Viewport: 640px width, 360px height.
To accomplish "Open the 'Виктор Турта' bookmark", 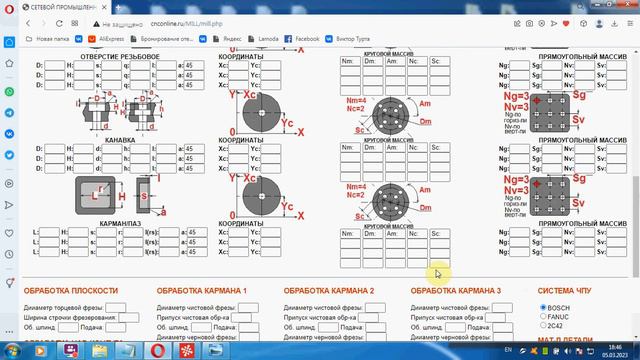I will (x=347, y=39).
